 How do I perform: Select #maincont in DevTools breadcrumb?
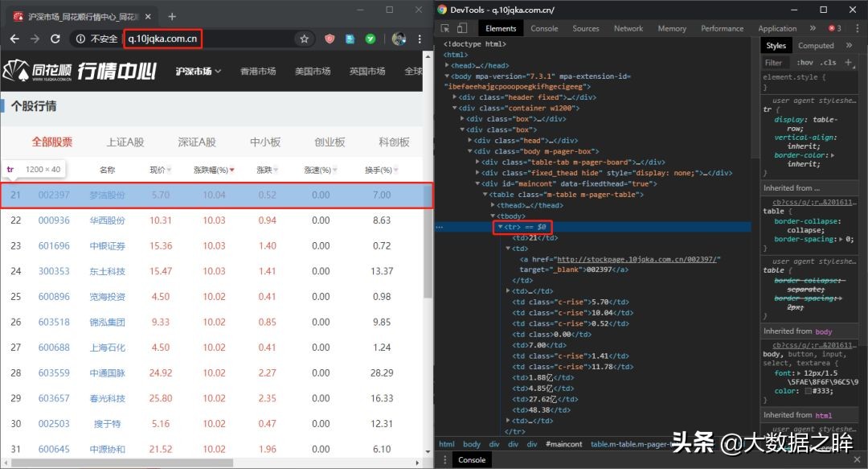click(x=563, y=444)
